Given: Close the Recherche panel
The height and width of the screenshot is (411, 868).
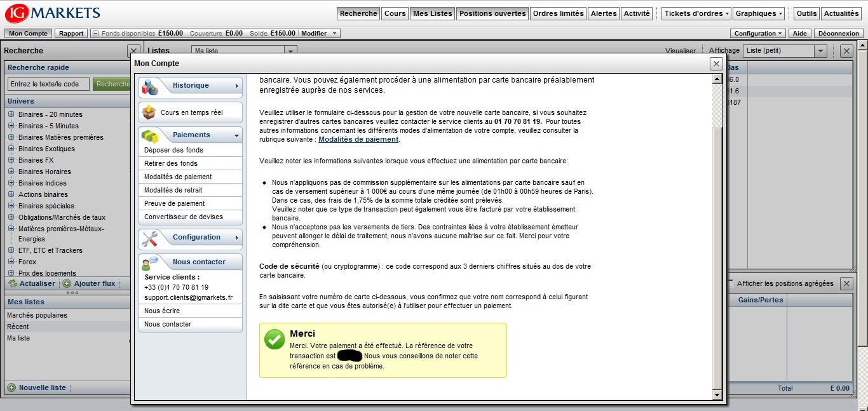Looking at the screenshot, I should pos(133,51).
